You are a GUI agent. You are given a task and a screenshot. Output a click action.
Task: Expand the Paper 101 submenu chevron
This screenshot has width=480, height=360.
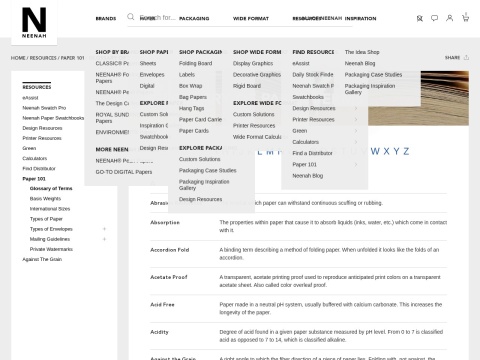click(356, 164)
